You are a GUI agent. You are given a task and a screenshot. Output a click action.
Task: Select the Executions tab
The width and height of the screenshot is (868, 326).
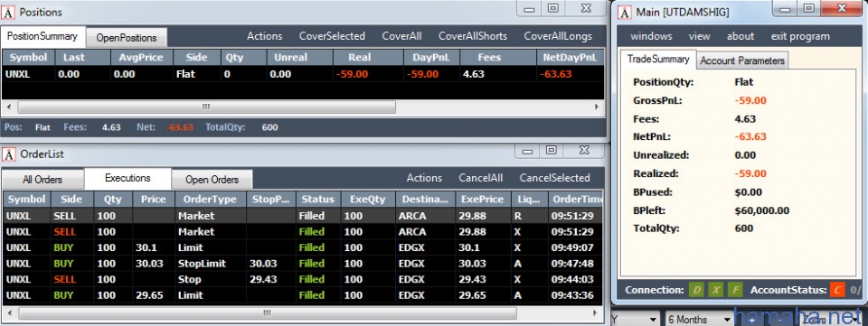(127, 178)
